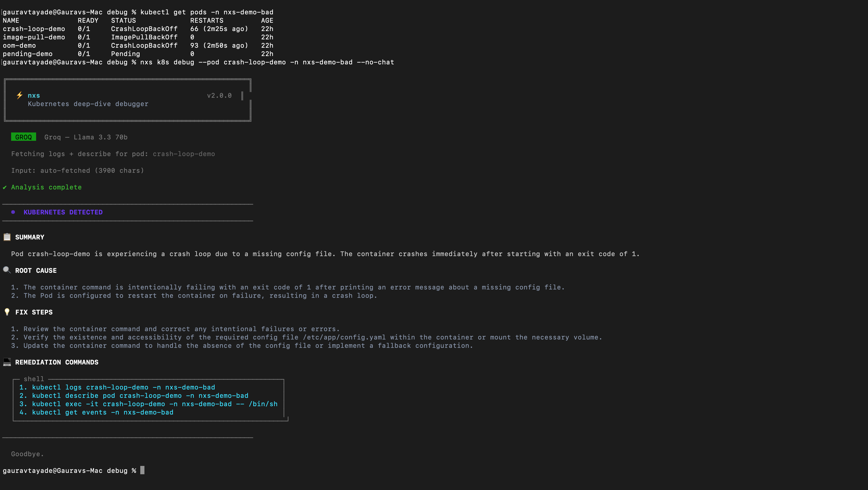This screenshot has height=490, width=868.
Task: Click the oom-demo pod name
Action: click(x=19, y=45)
